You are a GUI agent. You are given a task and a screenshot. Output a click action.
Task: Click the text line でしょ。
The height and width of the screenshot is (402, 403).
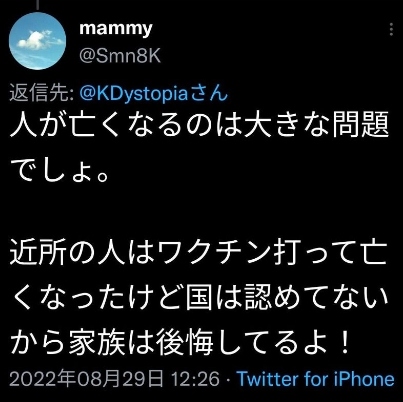pyautogui.click(x=59, y=171)
